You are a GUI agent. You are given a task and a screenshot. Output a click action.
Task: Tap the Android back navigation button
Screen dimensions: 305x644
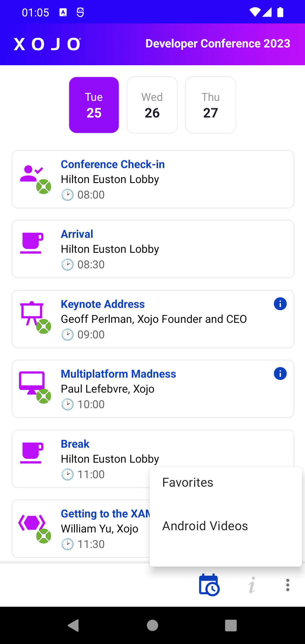(x=73, y=625)
